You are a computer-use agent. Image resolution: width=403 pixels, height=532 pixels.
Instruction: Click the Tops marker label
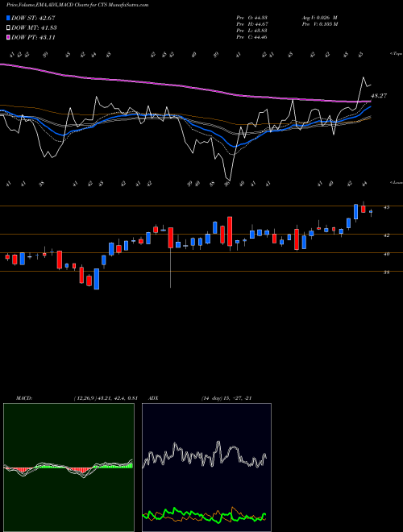point(397,54)
